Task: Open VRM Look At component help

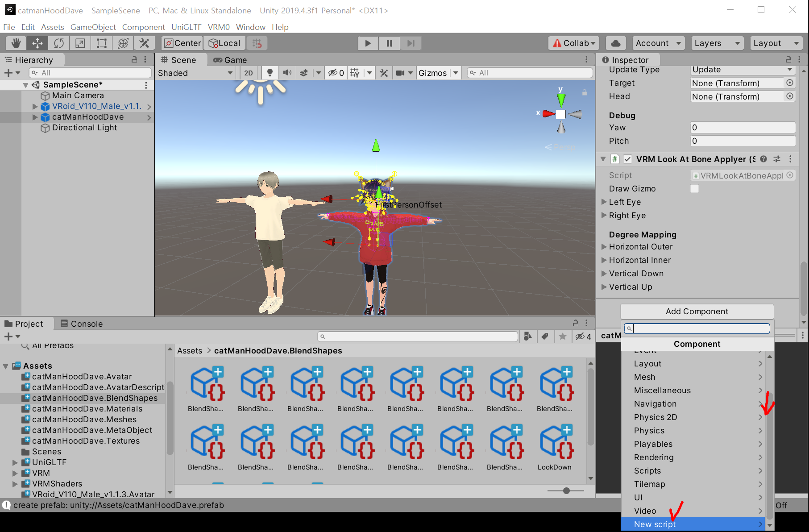Action: click(x=763, y=159)
